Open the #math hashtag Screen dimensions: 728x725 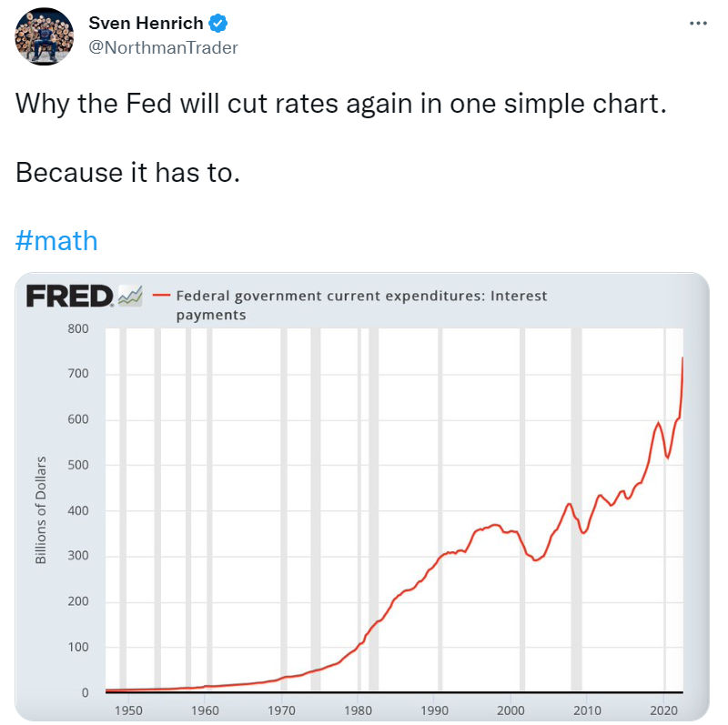pos(56,240)
